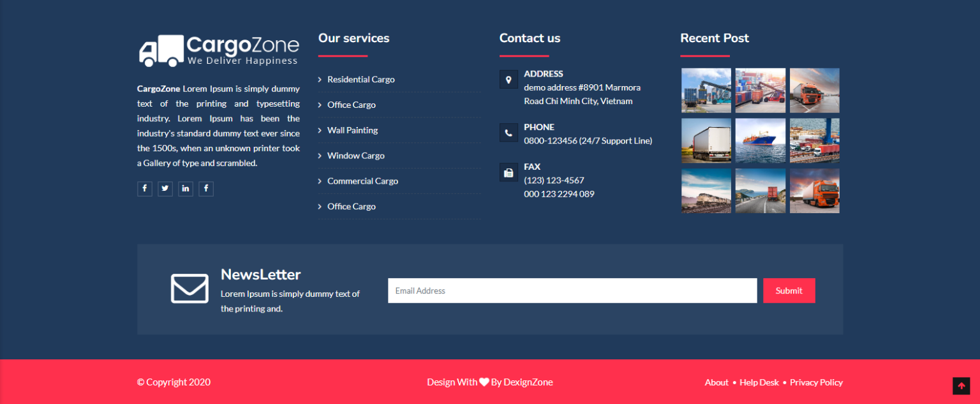This screenshot has height=404, width=980.
Task: Click the newsletter envelope icon
Action: 189,288
